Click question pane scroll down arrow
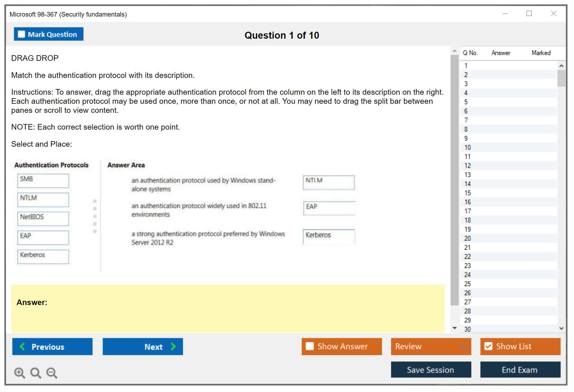This screenshot has height=392, width=574. [x=455, y=328]
